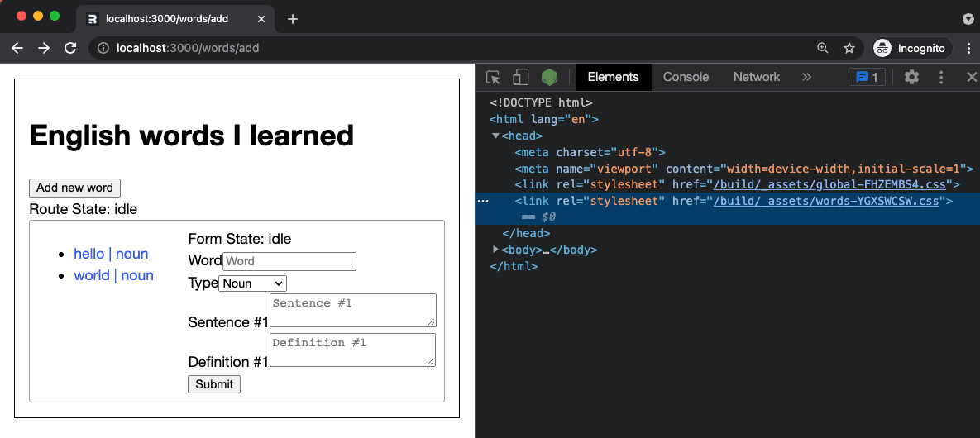
Task: Reload the page using the refresh icon
Action: (71, 48)
